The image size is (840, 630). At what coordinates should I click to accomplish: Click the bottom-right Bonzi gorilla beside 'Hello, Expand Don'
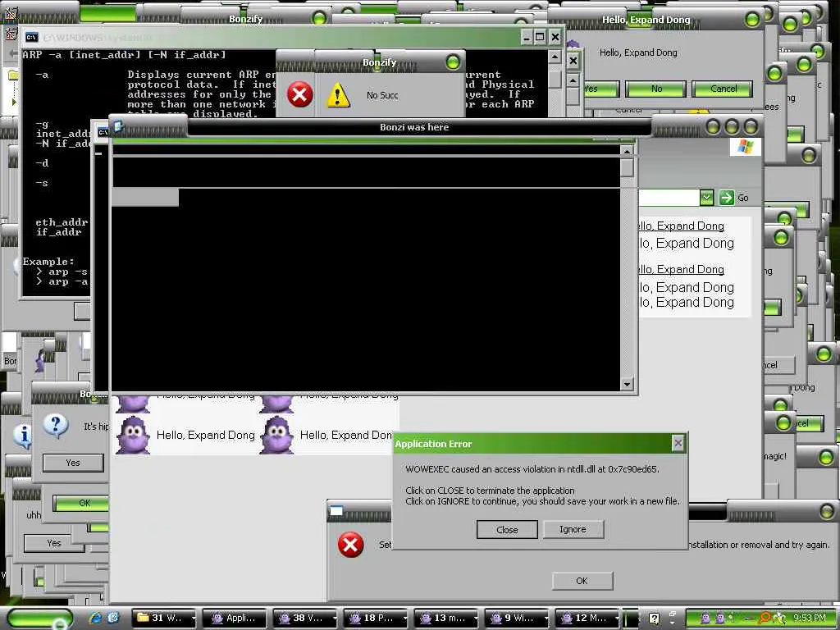point(276,436)
